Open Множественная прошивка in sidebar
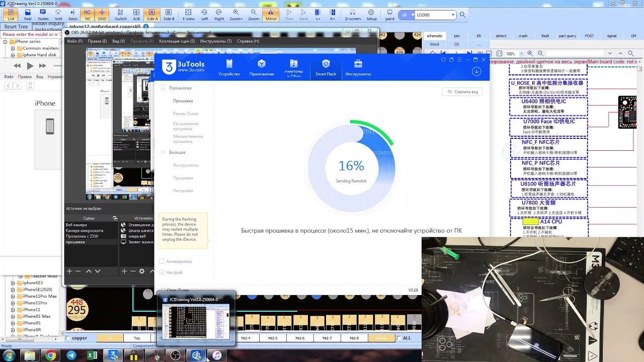Image resolution: width=644 pixels, height=362 pixels. (x=188, y=139)
